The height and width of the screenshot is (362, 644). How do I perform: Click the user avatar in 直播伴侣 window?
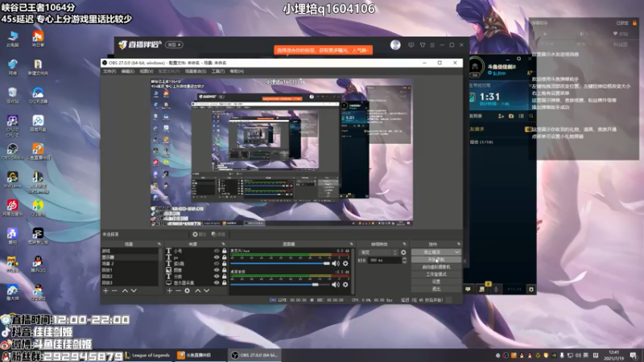click(395, 45)
